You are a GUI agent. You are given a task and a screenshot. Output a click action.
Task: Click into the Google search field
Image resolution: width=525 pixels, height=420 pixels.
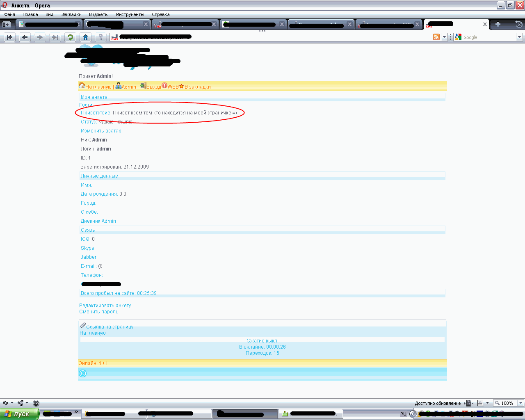click(x=489, y=37)
